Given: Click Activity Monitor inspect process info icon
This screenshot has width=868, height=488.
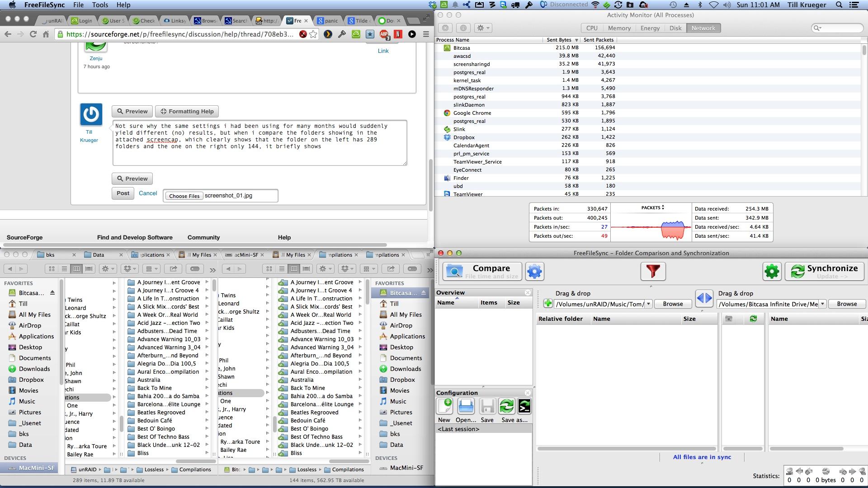Looking at the screenshot, I should pos(463,28).
